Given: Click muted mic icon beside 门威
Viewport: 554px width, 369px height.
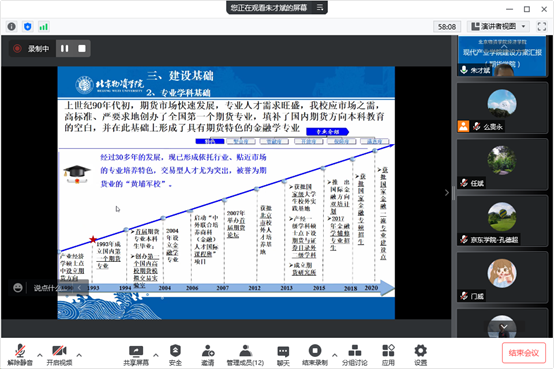Looking at the screenshot, I should (x=464, y=296).
